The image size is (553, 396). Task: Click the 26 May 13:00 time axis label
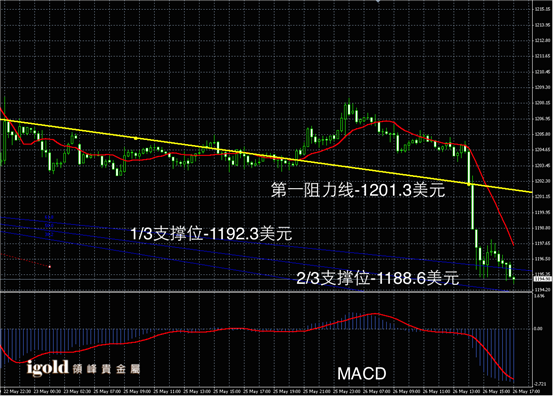coord(467,391)
